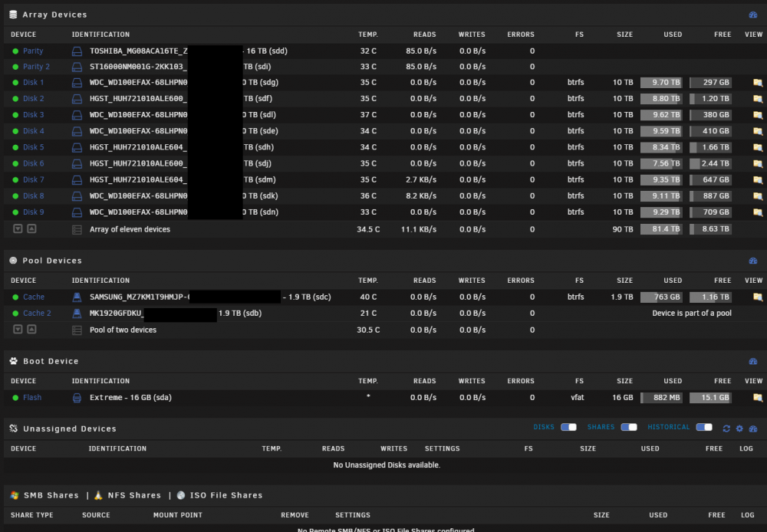This screenshot has height=532, width=767.
Task: Click Cache used bar showing 763 GB
Action: (661, 297)
